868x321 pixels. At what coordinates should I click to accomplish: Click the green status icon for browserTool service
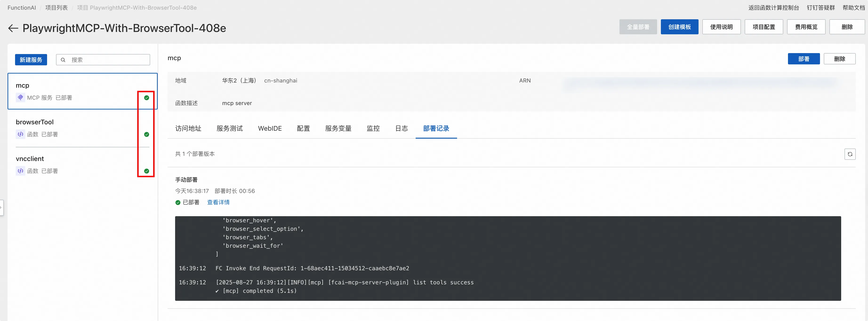click(x=147, y=135)
